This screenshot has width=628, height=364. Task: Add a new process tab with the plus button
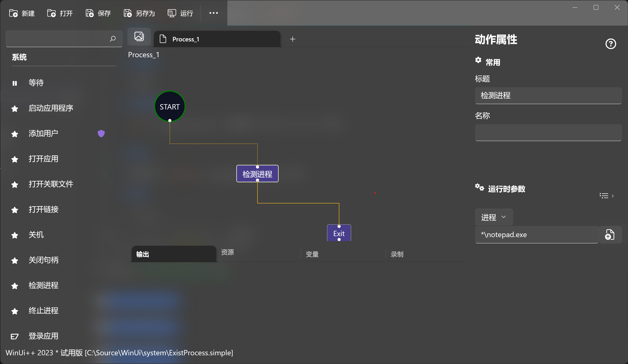click(x=293, y=39)
